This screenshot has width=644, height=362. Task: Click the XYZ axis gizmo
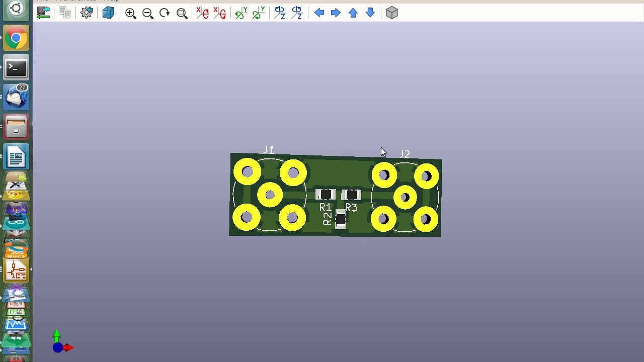62,342
